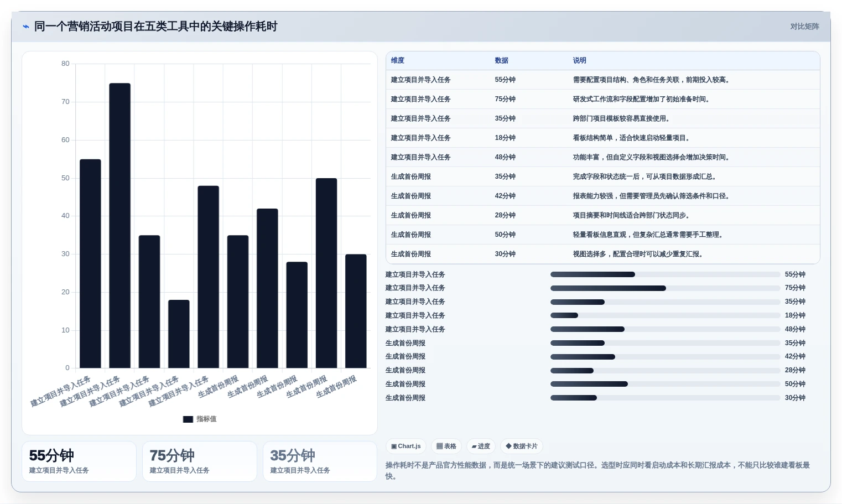Click the 30分钟 cell in the table

[x=505, y=254]
